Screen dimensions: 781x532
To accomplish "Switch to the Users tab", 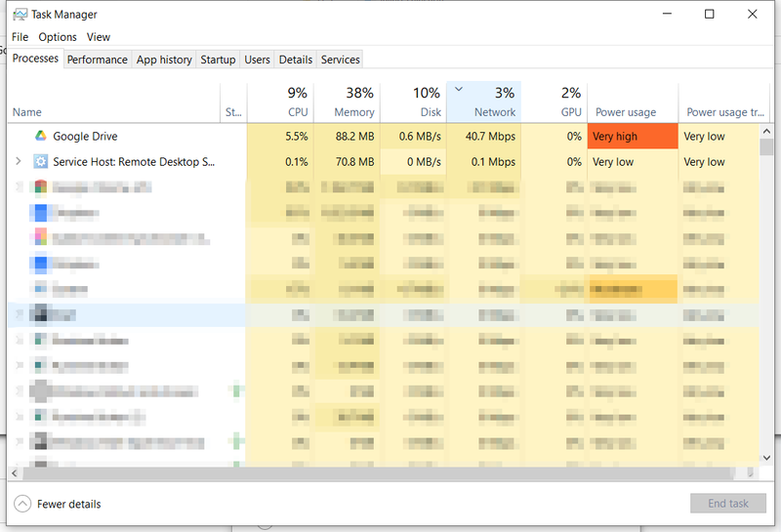I will 257,60.
